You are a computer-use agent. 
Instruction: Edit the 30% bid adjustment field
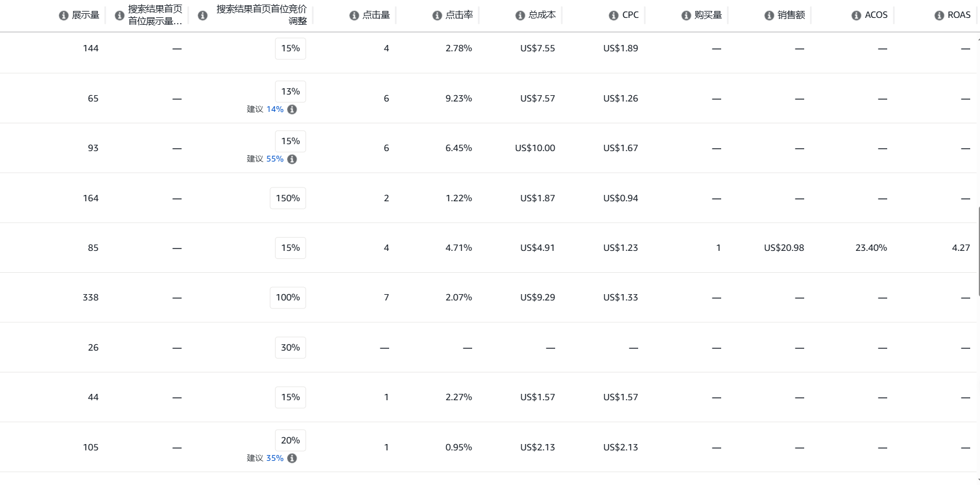point(291,348)
